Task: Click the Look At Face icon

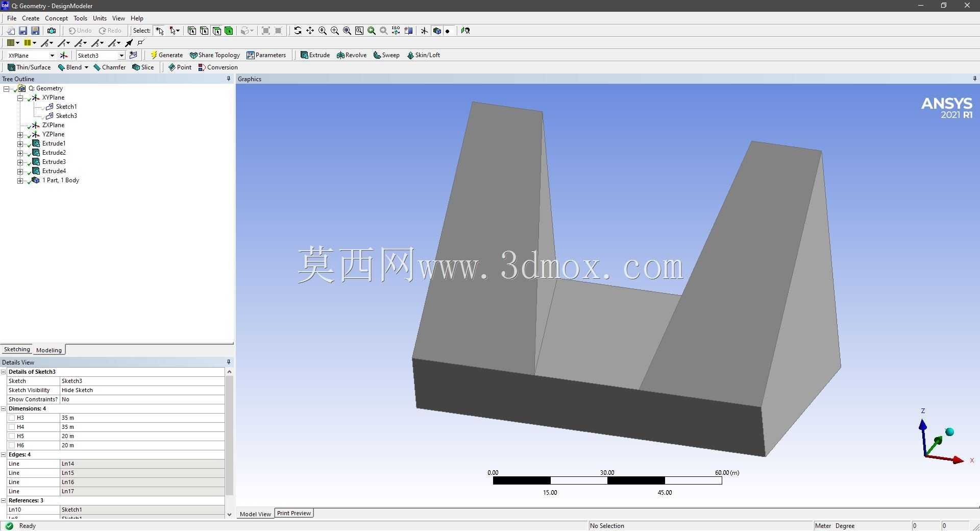Action: (x=465, y=31)
